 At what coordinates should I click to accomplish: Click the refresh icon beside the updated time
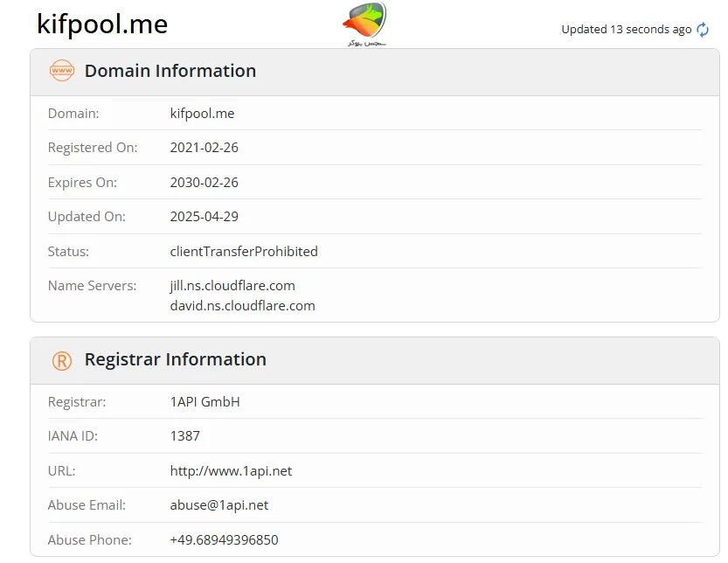pos(703,30)
